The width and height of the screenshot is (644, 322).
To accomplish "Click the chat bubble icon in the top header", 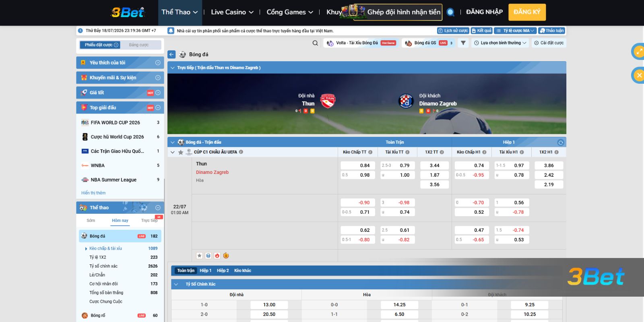I will click(451, 12).
